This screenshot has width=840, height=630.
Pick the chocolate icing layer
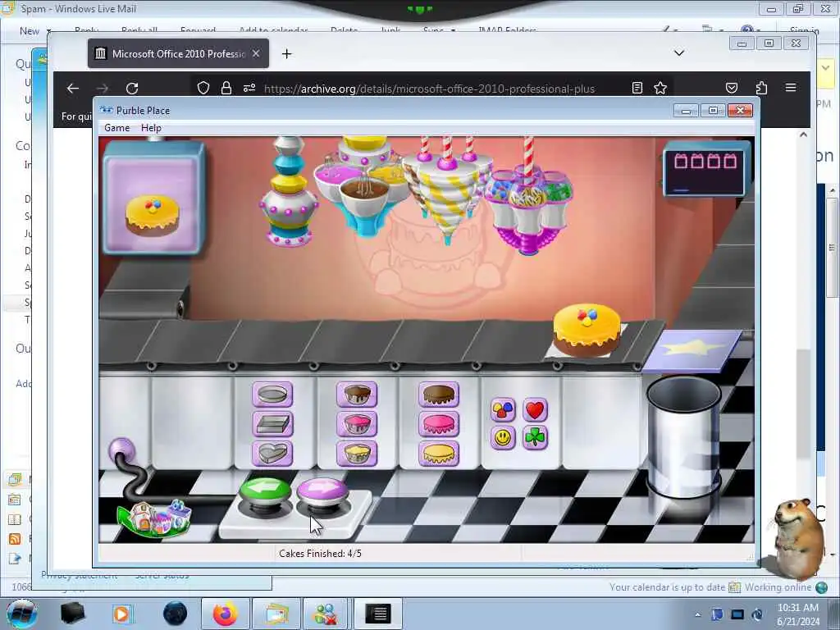tap(439, 395)
